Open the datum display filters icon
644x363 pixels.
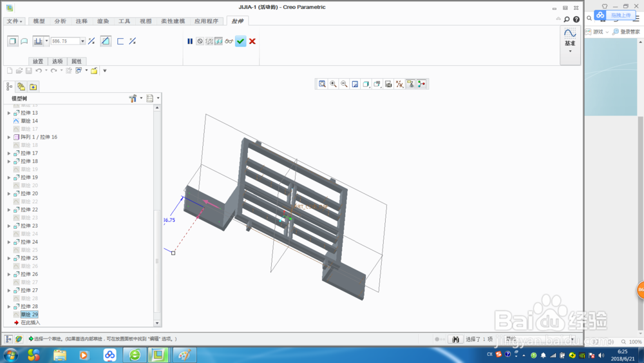click(x=399, y=84)
